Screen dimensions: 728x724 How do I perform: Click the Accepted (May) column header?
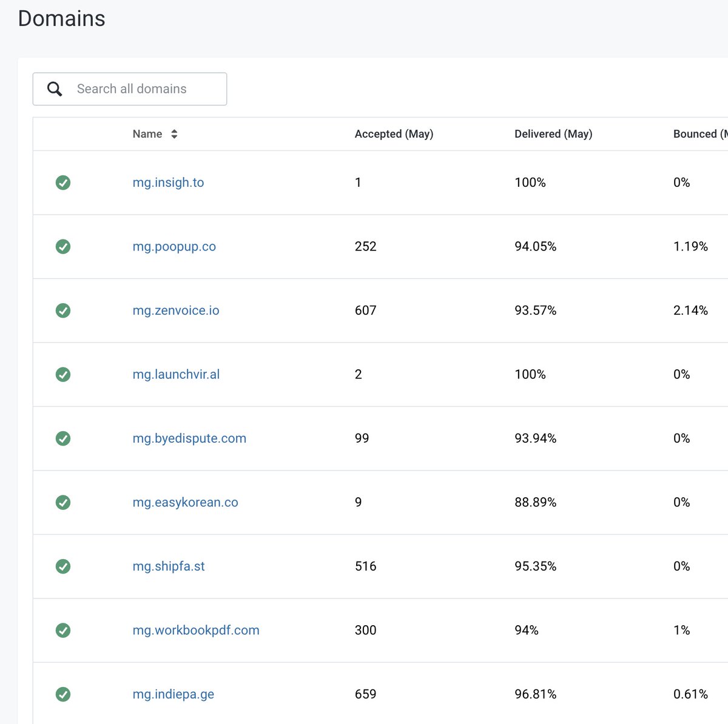394,134
